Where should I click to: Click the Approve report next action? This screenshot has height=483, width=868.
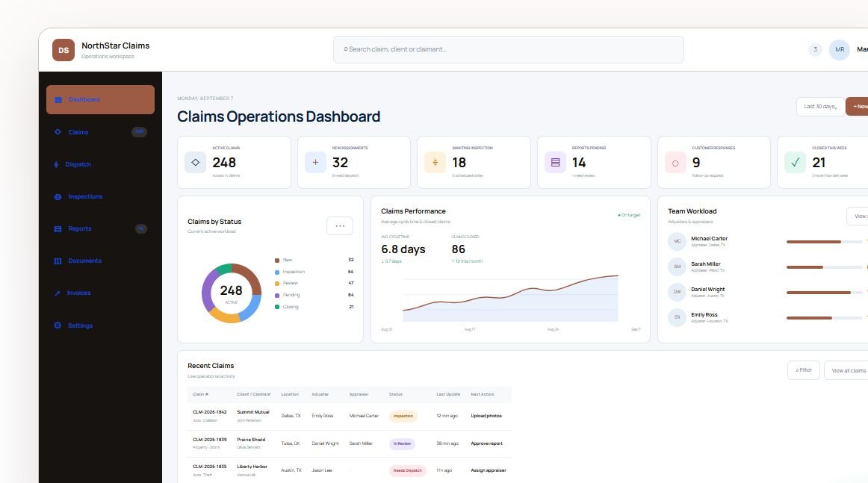(x=486, y=443)
